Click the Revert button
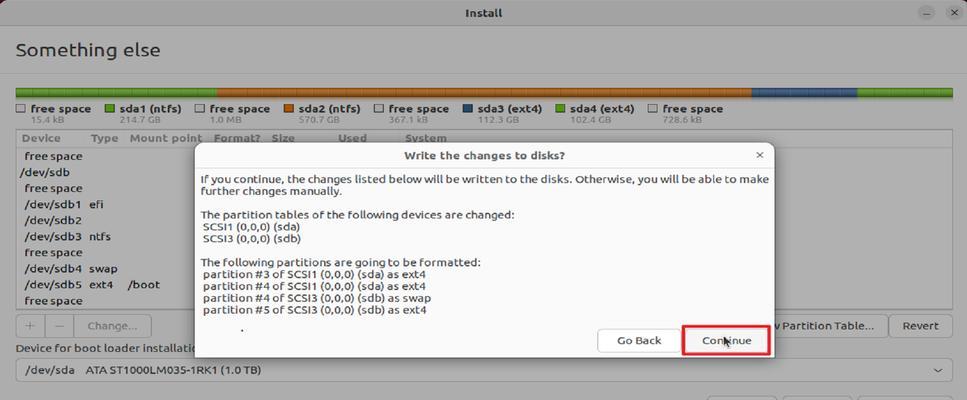 [x=921, y=325]
